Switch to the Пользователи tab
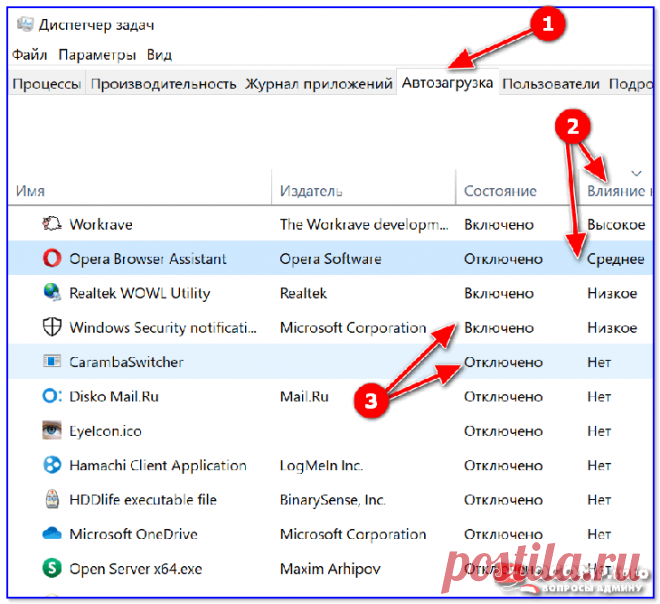 [x=551, y=84]
